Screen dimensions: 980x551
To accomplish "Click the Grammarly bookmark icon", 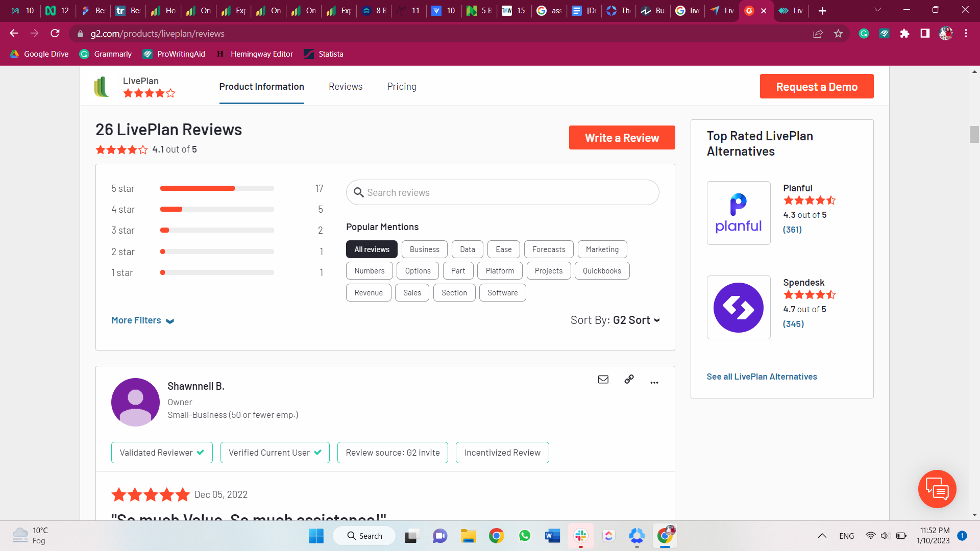I will [84, 54].
